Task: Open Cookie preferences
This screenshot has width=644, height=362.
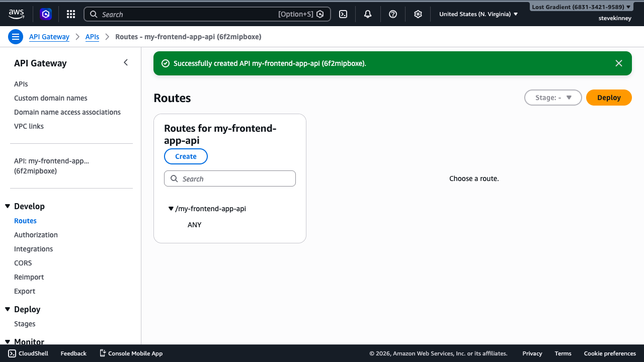Action: coord(610,353)
